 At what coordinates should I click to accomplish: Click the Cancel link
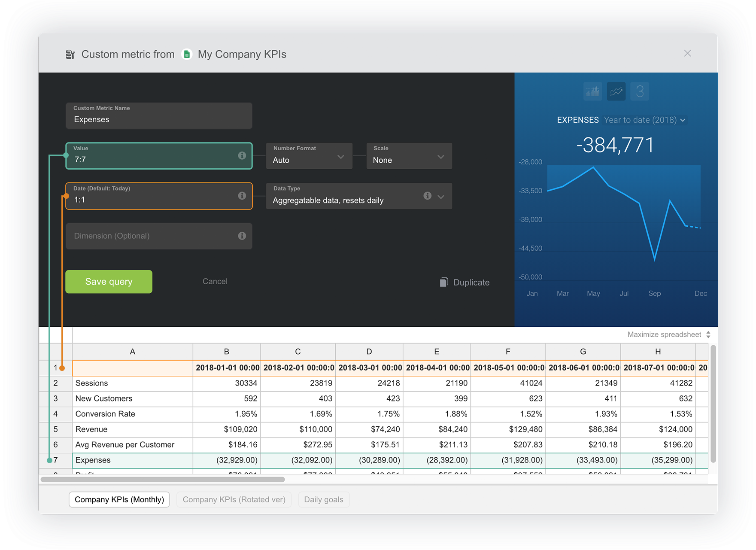coord(215,281)
